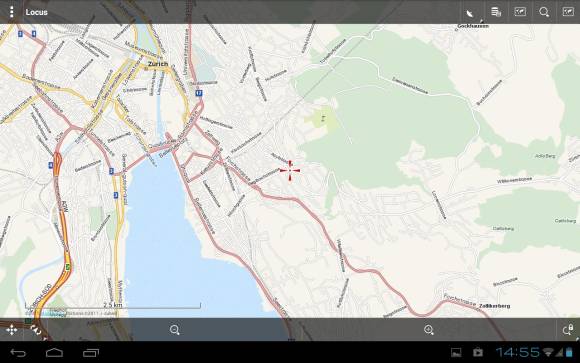Tap the red crosshair map cursor
Image resolution: width=580 pixels, height=363 pixels.
[x=290, y=171]
